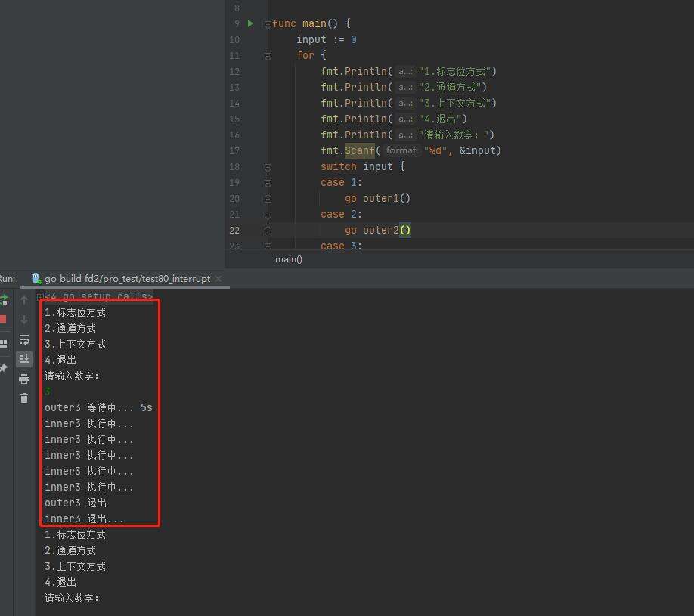Collapse the switch block at line 18
Image resolution: width=694 pixels, height=616 pixels.
coord(268,167)
